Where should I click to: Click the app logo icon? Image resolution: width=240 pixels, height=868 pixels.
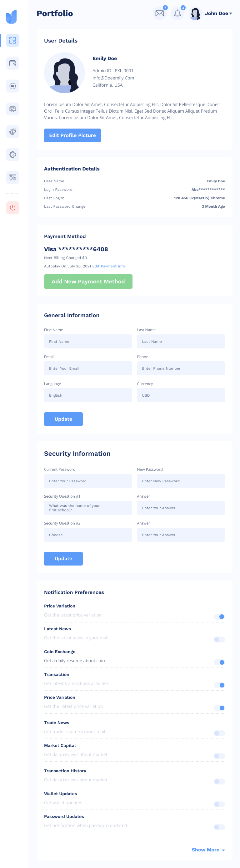[12, 17]
